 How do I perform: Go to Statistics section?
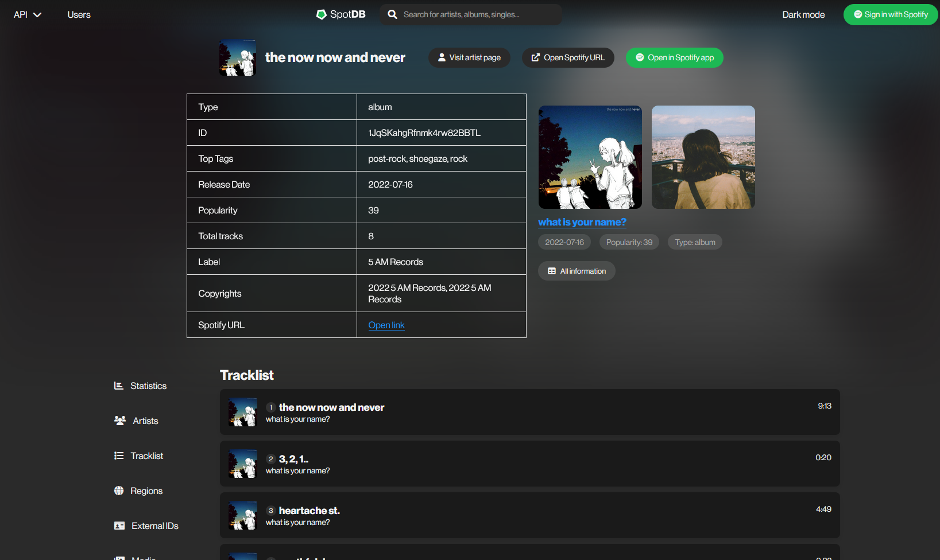tap(141, 386)
